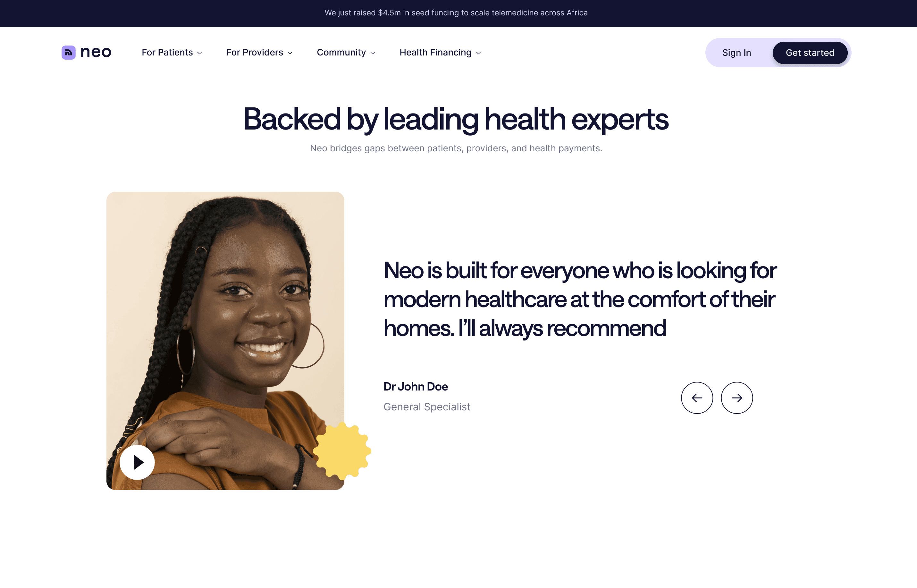This screenshot has width=917, height=588.
Task: Go to previous testimonial with left arrow
Action: [697, 398]
